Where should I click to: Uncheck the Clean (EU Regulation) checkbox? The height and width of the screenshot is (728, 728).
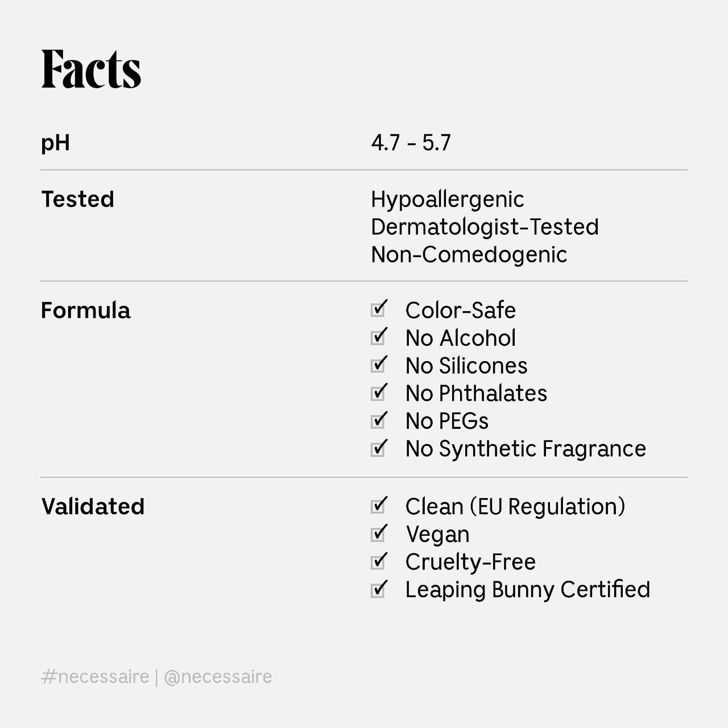378,506
